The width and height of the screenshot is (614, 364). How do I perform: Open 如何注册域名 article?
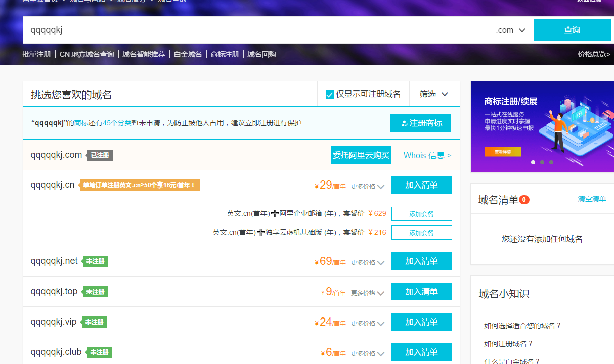pos(508,344)
